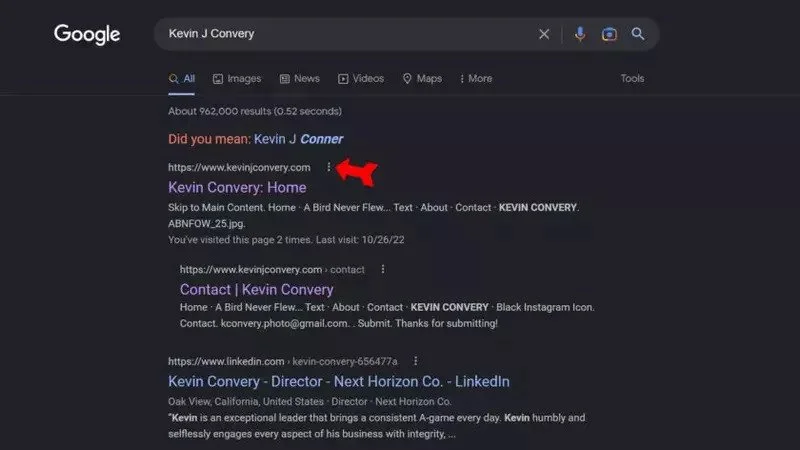The width and height of the screenshot is (800, 450).
Task: Open three-dot menu beside contact page result
Action: tap(382, 269)
